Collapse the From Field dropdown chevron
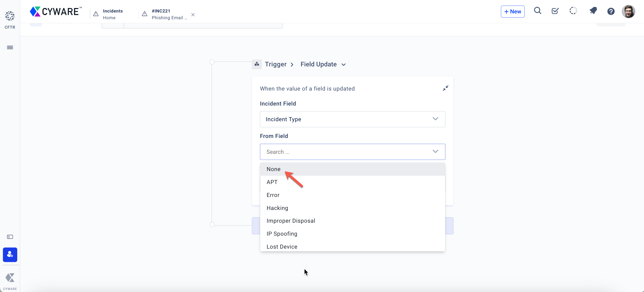 [435, 152]
